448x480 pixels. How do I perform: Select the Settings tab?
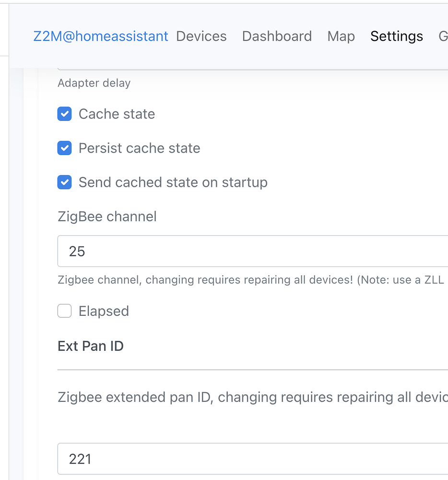tap(396, 36)
